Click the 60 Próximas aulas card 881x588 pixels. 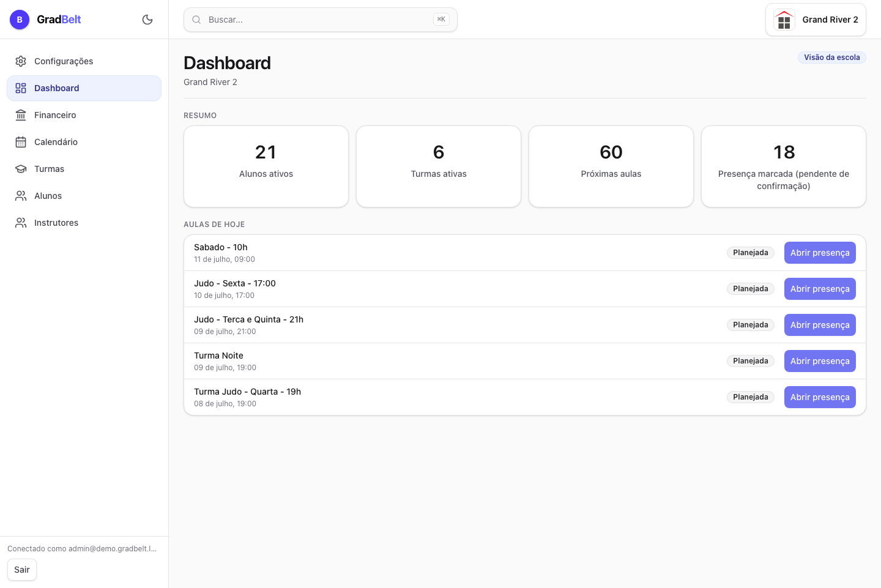[611, 166]
